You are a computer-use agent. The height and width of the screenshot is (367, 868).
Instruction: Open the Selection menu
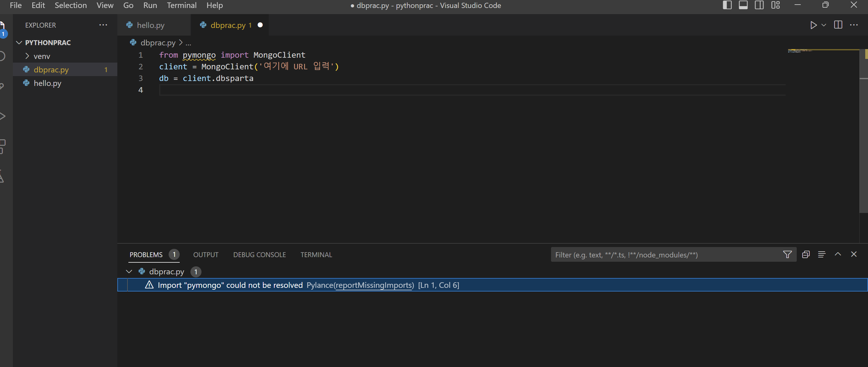coord(71,6)
